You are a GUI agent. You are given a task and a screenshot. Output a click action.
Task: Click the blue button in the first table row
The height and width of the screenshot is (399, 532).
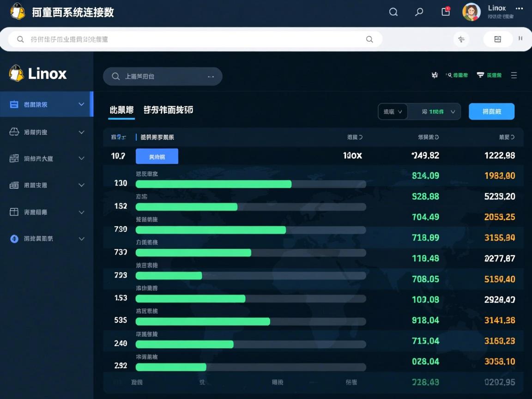pyautogui.click(x=157, y=156)
